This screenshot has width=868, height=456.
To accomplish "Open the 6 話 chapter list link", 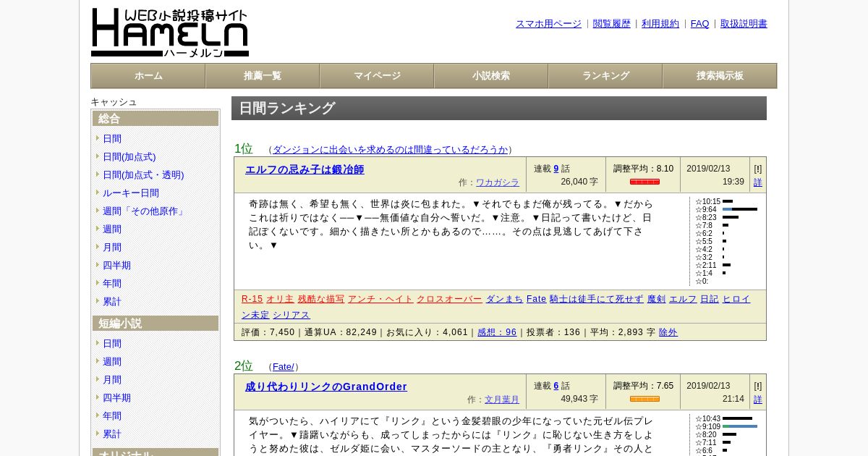I will pos(556,386).
